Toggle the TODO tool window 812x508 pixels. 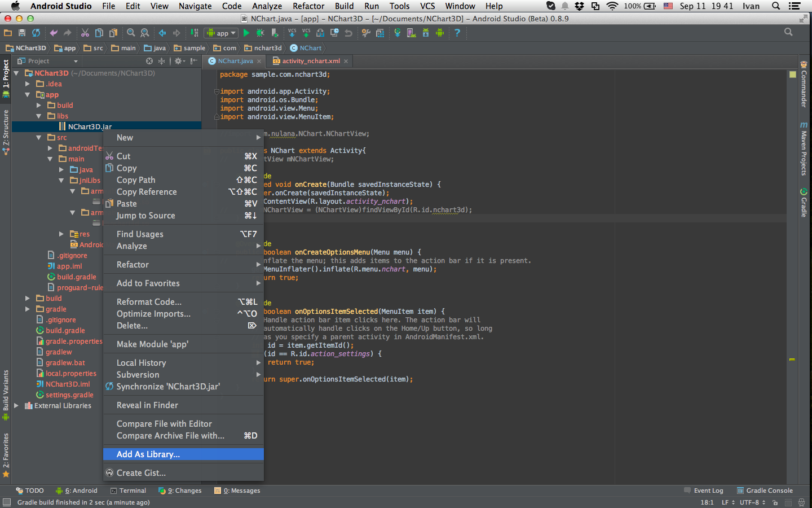click(30, 491)
